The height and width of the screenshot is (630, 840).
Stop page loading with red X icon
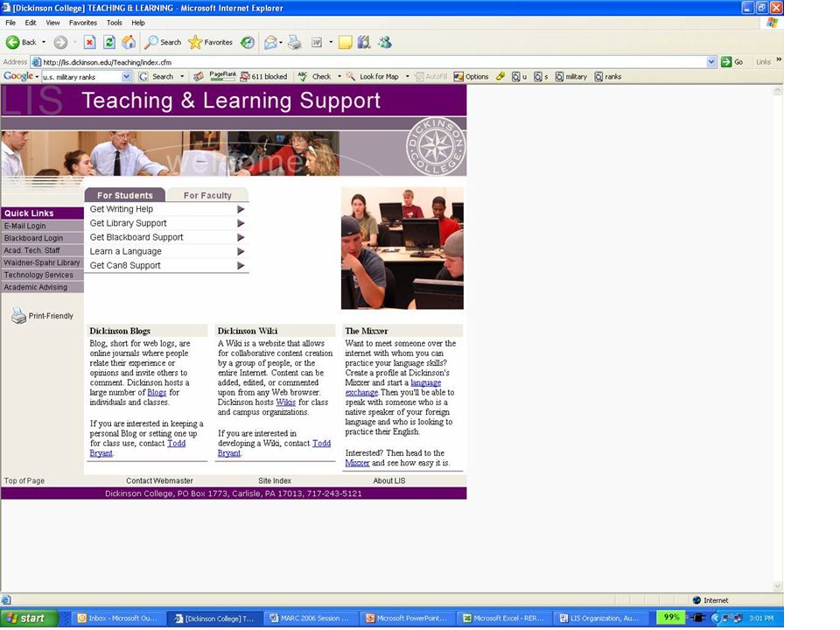[x=89, y=42]
